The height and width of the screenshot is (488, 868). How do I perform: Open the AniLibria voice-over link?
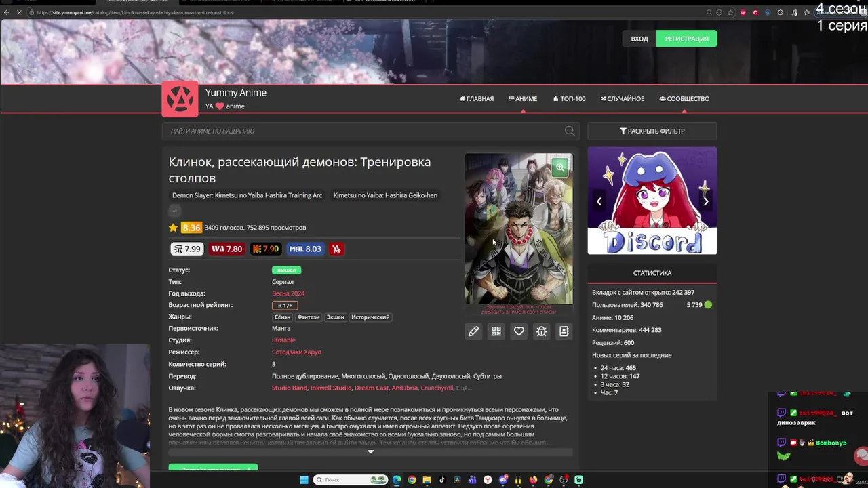[405, 388]
